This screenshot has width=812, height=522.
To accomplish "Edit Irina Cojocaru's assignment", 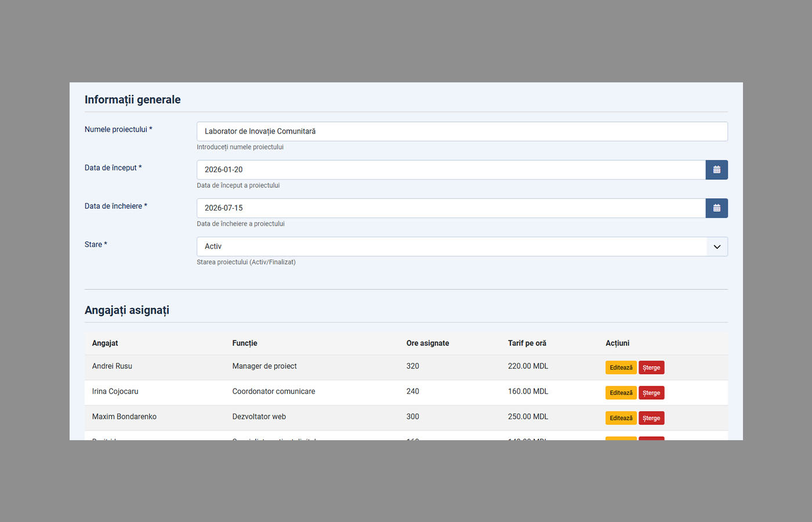I will click(x=621, y=393).
